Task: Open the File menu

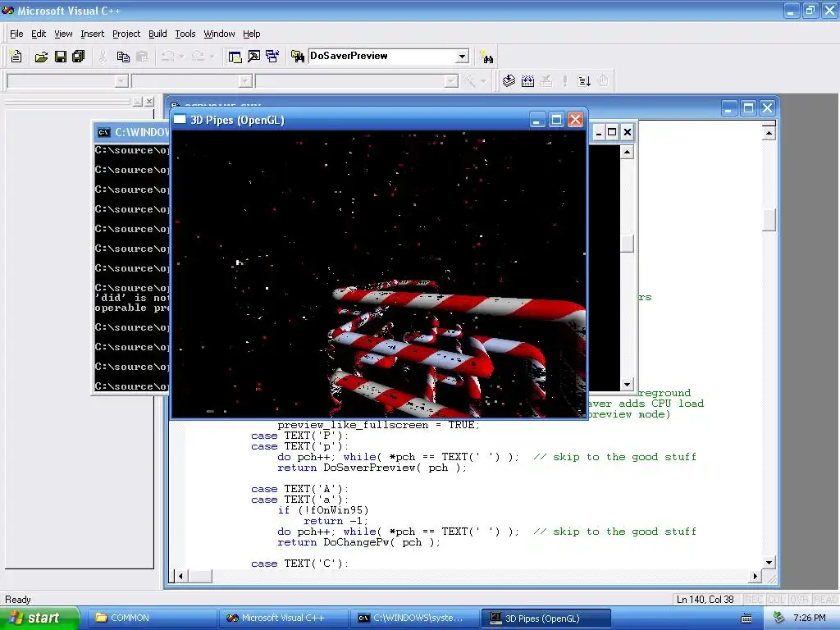Action: pyautogui.click(x=16, y=34)
